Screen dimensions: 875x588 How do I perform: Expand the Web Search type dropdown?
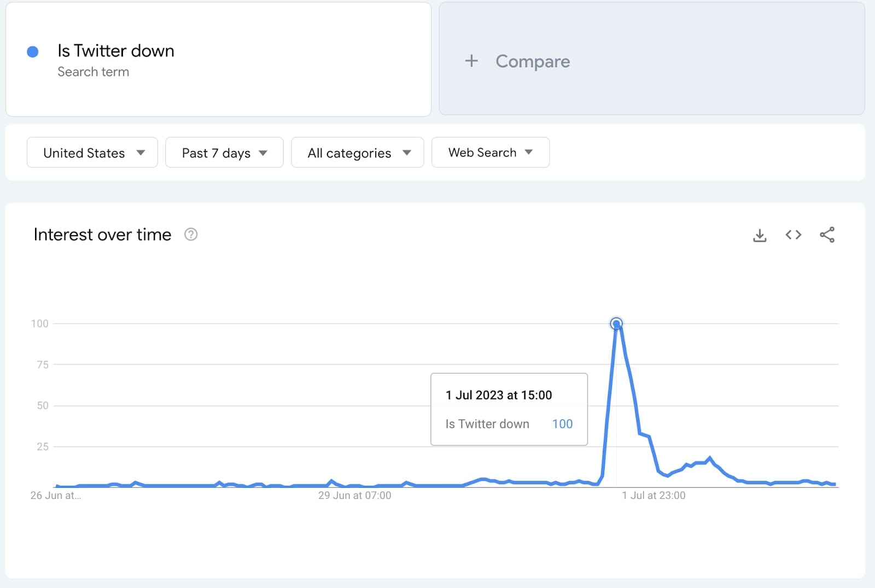click(x=490, y=153)
